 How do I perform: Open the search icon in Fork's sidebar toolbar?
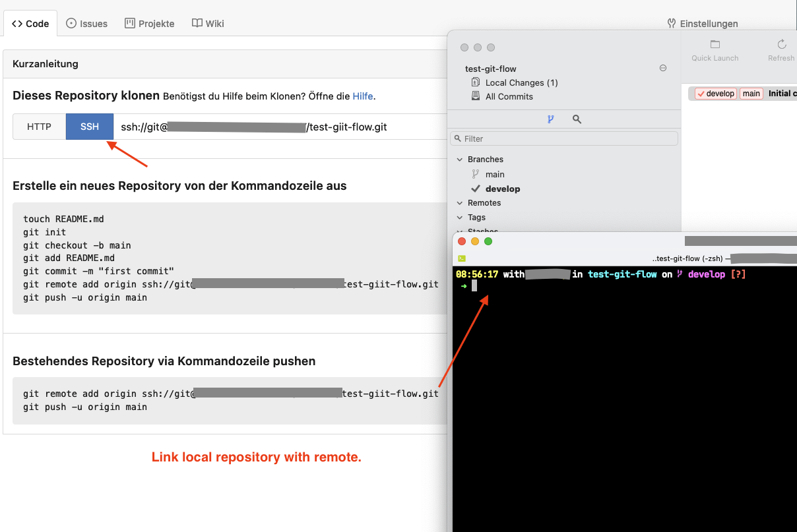pos(577,119)
